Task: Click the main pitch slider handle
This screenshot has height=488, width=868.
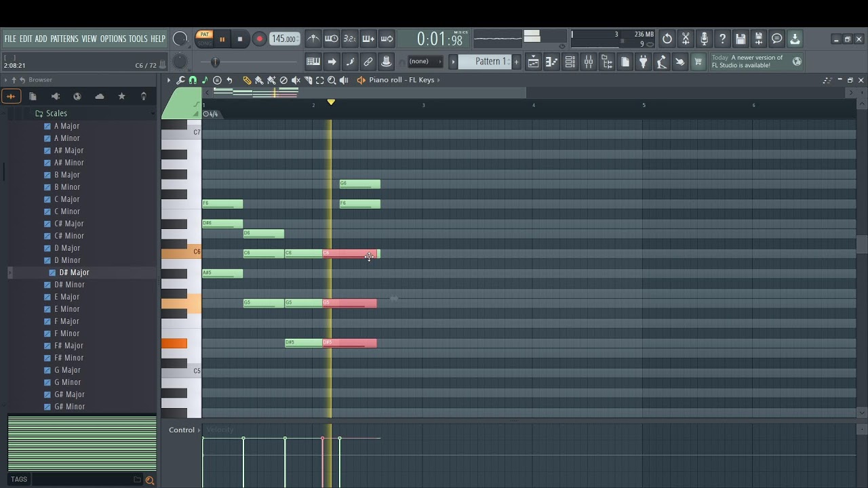Action: (x=216, y=62)
